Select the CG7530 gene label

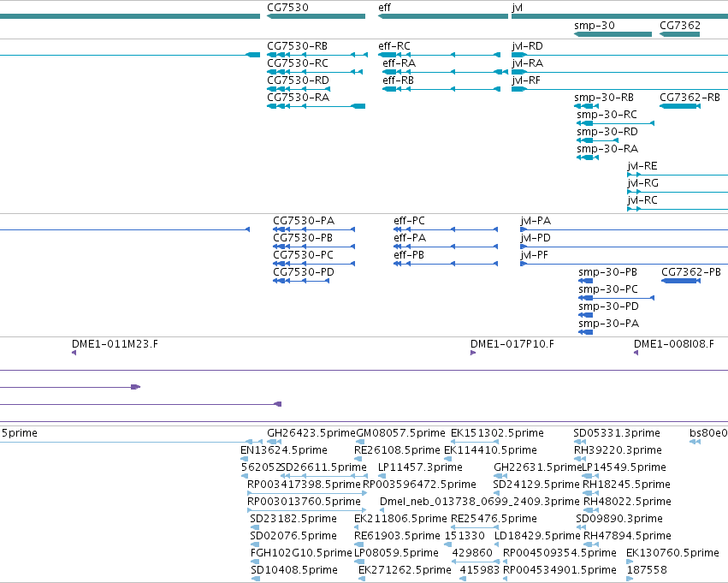click(287, 8)
